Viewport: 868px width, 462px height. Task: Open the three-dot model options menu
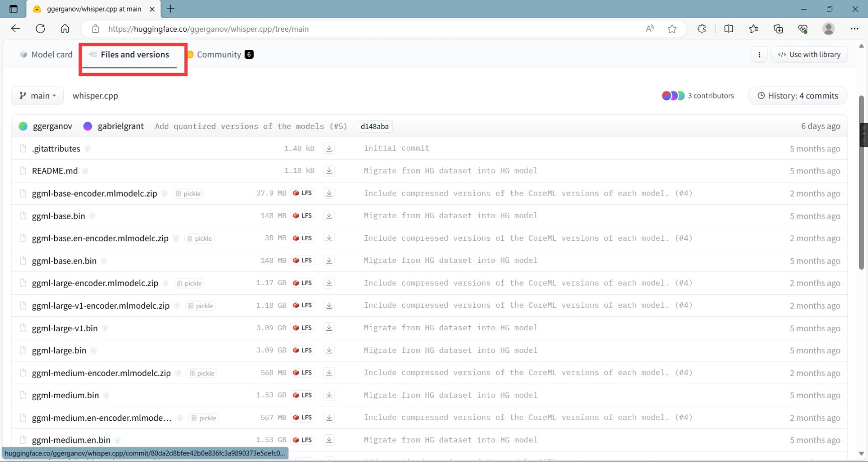pyautogui.click(x=759, y=54)
